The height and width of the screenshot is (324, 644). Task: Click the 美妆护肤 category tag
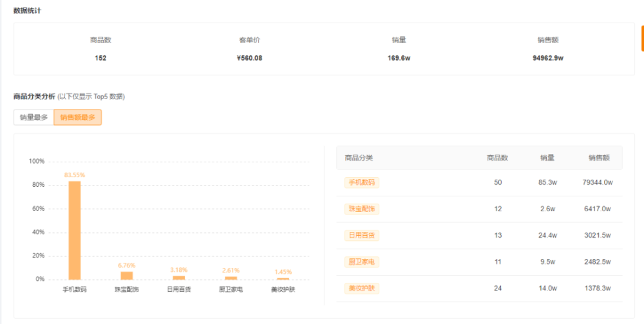[362, 289]
